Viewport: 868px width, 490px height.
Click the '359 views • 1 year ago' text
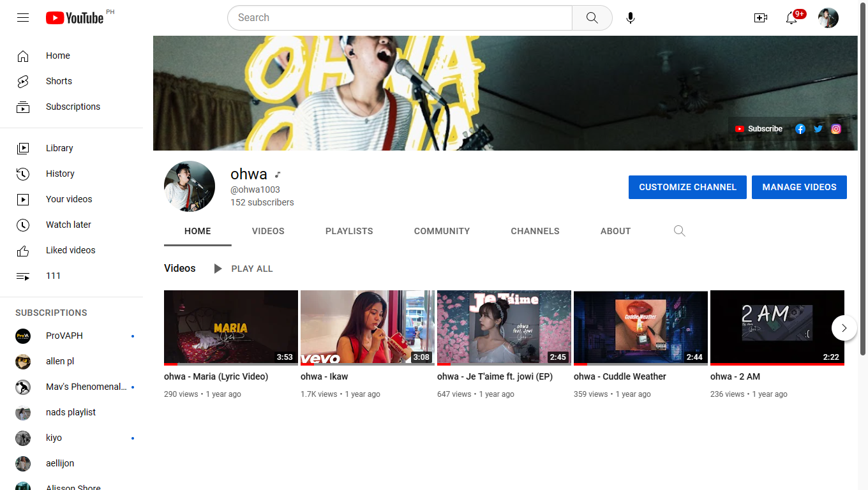point(612,394)
